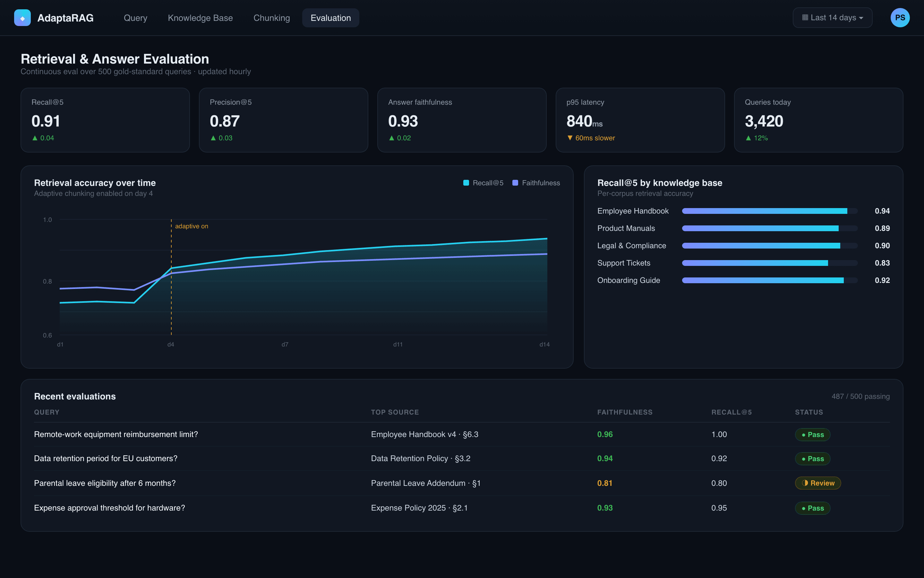The image size is (924, 578).
Task: Click the Answer faithfulness card up-arrow
Action: pos(391,138)
